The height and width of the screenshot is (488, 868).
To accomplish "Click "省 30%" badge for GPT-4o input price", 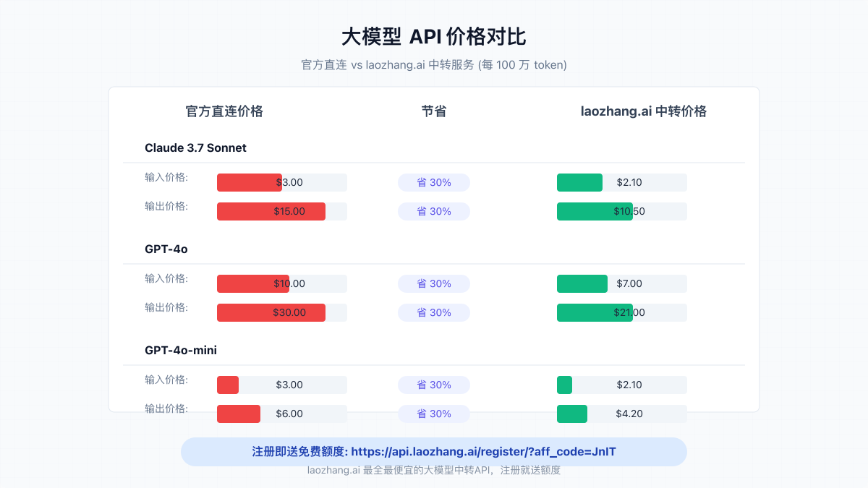I will 434,283.
